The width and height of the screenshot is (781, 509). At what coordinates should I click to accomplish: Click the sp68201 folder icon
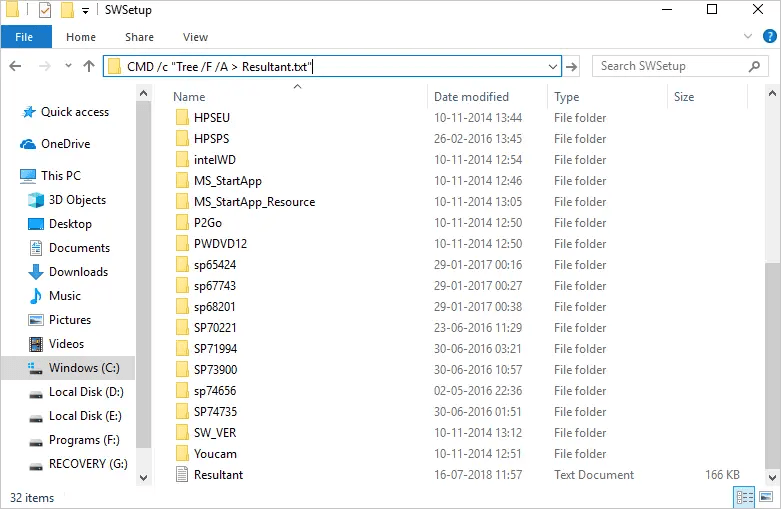click(182, 307)
